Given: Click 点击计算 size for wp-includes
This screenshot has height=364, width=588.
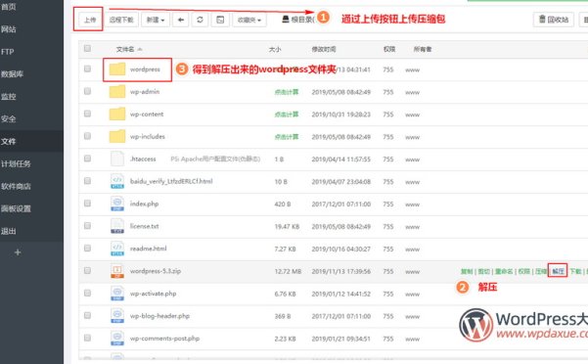Looking at the screenshot, I should (287, 137).
